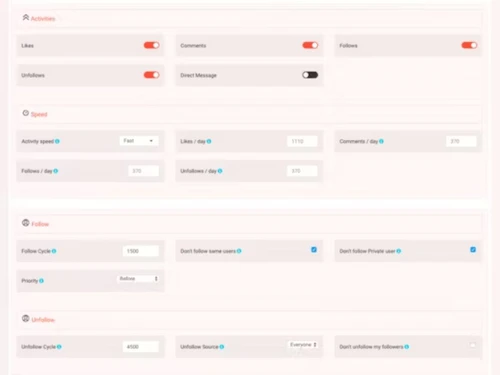Open Activity speed info tooltip icon
Image resolution: width=500 pixels, height=375 pixels.
coord(57,141)
